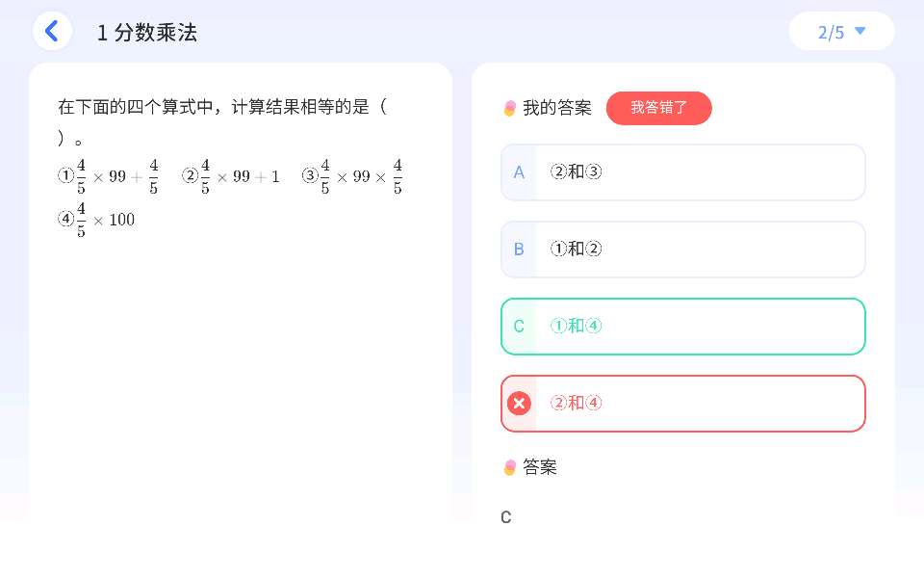The height and width of the screenshot is (578, 924).
Task: Click the letter A option label
Action: click(x=519, y=172)
